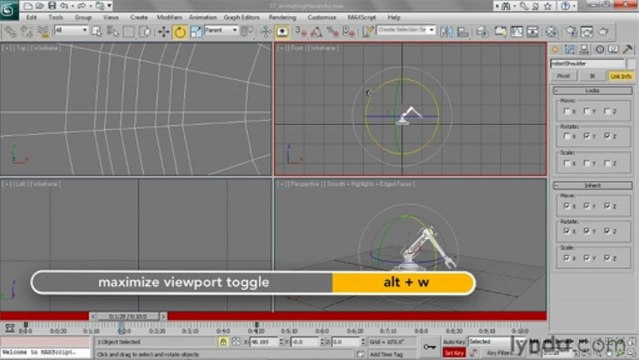Screen dimensions: 639x360
Task: Click the Undo arrow icon
Action: (x=64, y=6)
